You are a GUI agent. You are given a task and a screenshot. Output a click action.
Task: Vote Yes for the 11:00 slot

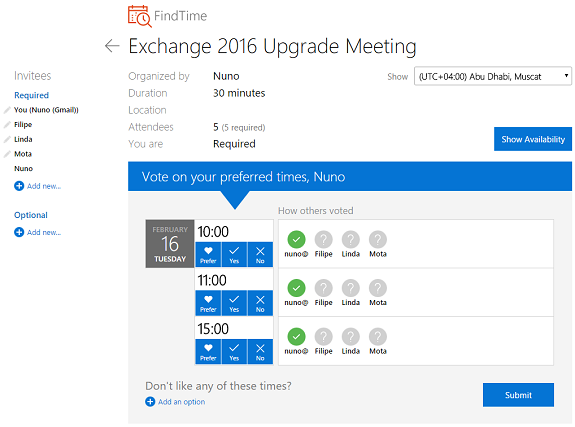[234, 303]
